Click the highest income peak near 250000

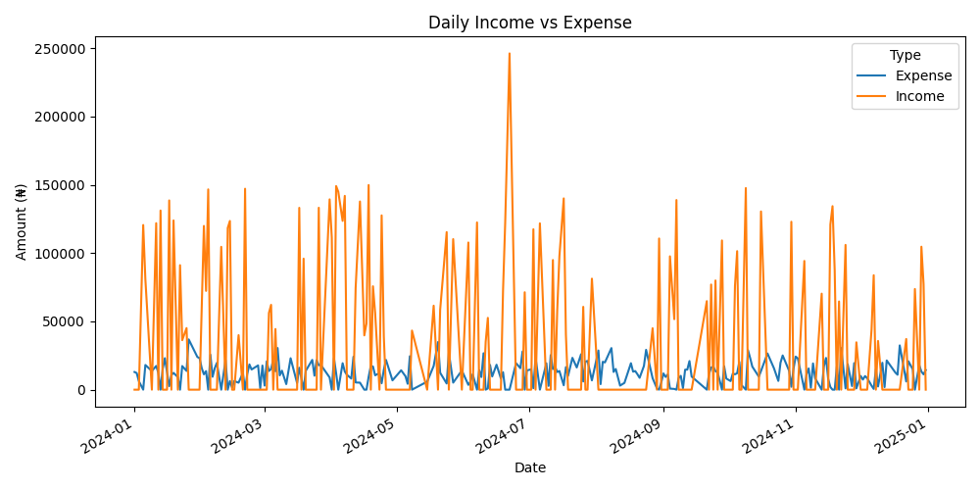click(x=510, y=54)
